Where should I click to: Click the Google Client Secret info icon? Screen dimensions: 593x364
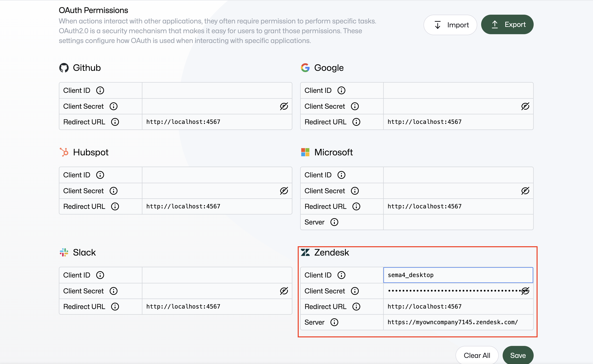pos(355,106)
